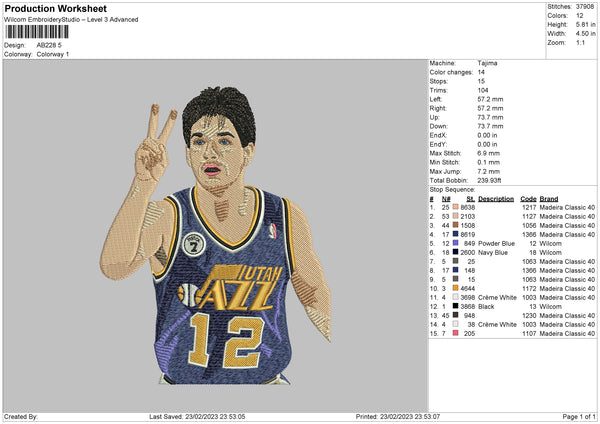
Task: Click the tan swatch beside stitch count 2103
Action: [x=455, y=216]
